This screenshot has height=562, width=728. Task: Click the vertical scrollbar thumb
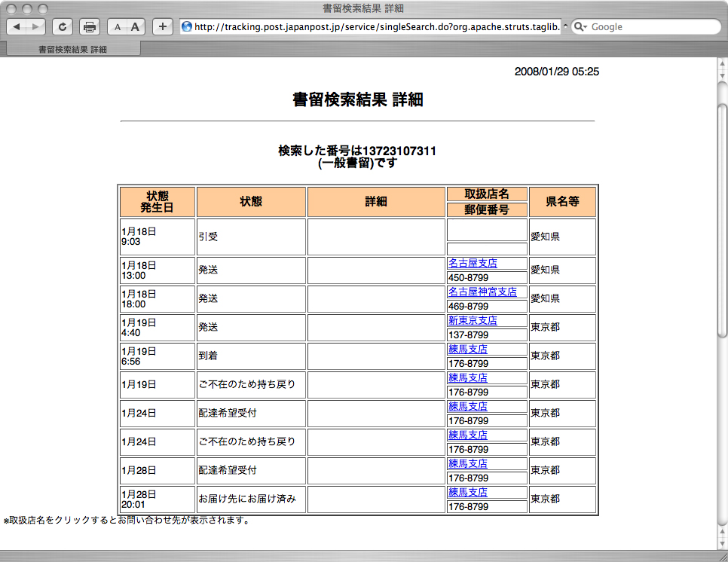[721, 218]
